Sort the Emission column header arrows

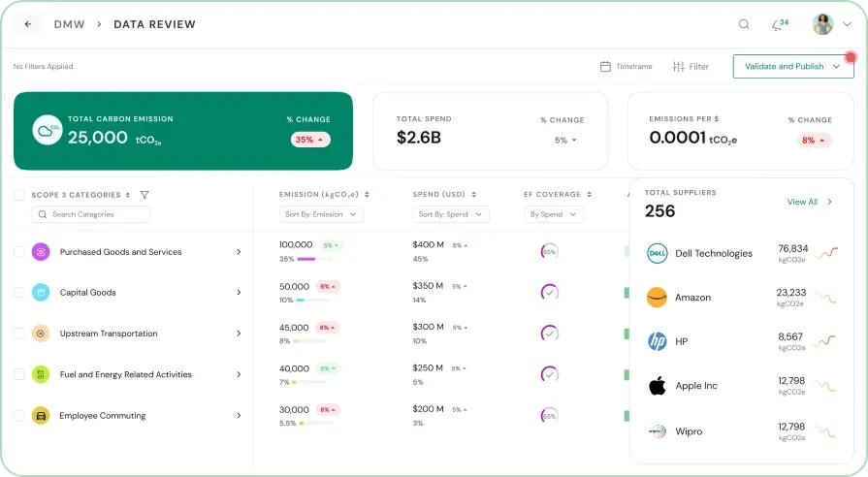[367, 194]
